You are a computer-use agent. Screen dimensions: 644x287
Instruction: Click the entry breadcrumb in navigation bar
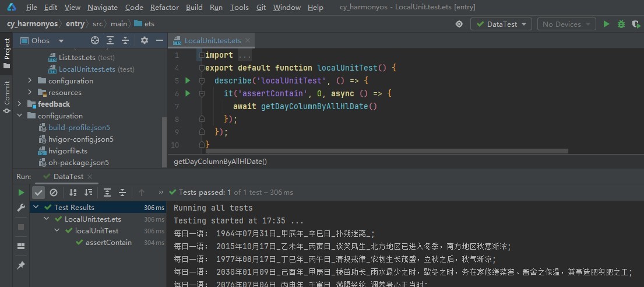[75, 24]
